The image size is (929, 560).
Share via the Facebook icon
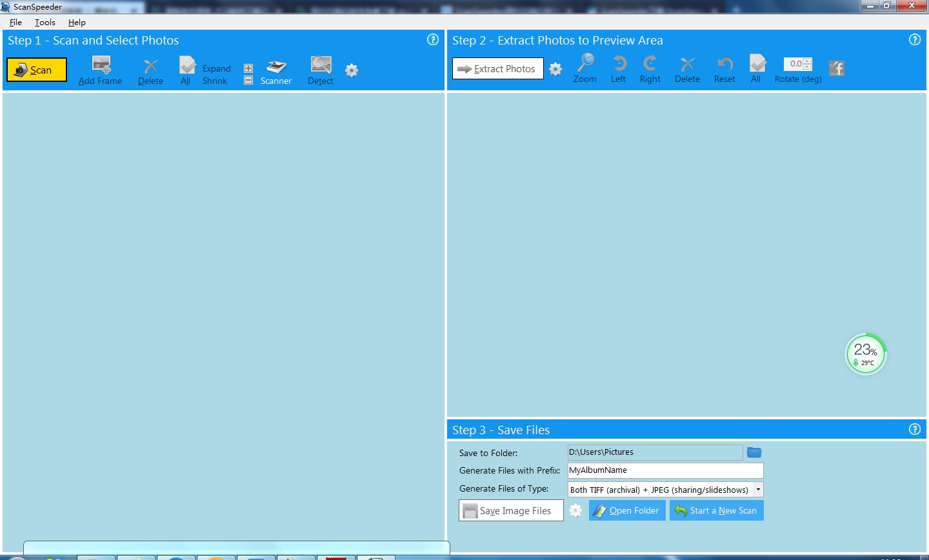837,68
